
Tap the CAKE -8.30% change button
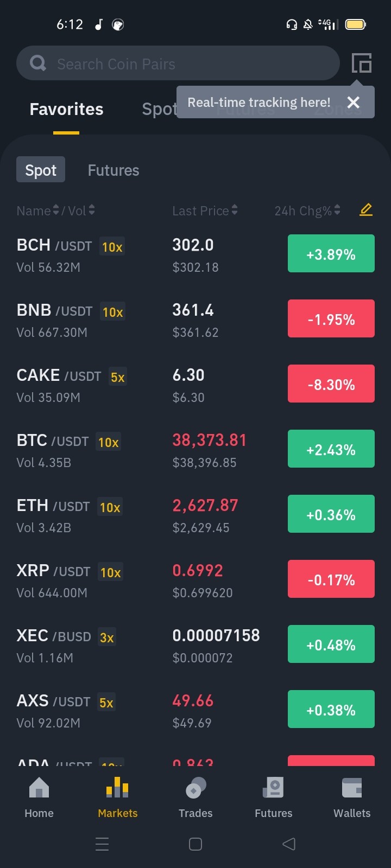coord(331,384)
